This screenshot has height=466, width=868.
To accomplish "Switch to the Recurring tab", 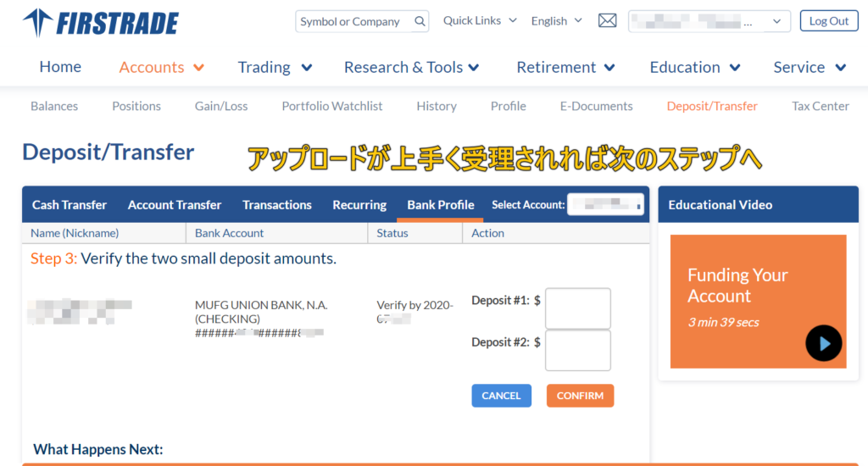I will [359, 205].
